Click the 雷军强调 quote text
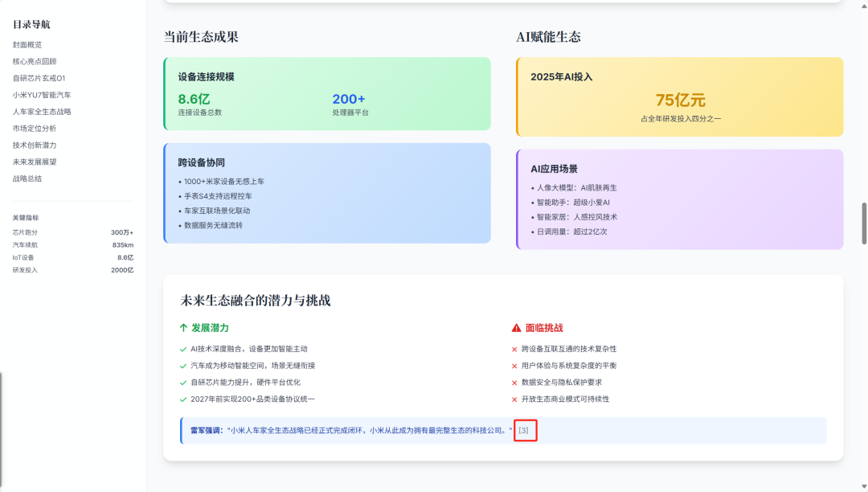868x492 pixels. coord(351,430)
